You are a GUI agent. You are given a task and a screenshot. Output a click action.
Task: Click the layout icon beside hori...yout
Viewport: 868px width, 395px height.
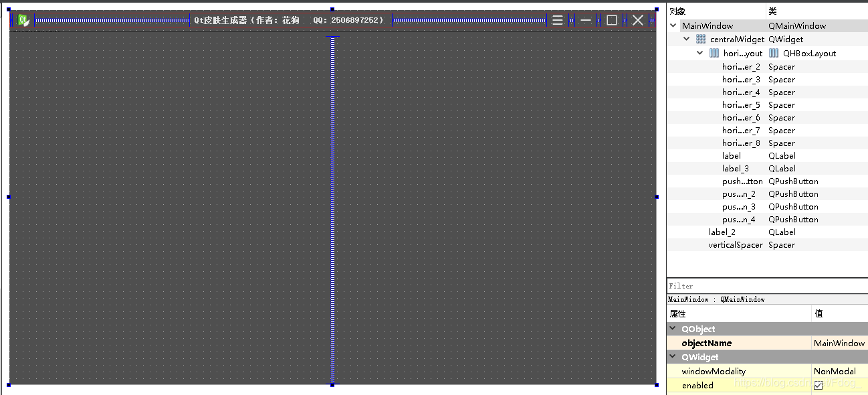(x=714, y=53)
